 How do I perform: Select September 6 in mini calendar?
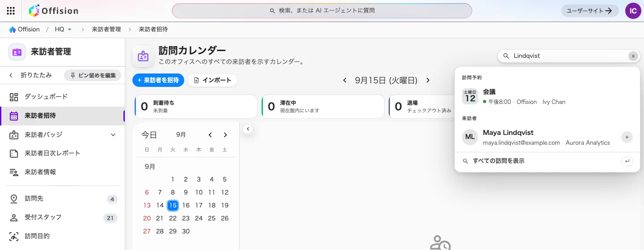[147, 192]
